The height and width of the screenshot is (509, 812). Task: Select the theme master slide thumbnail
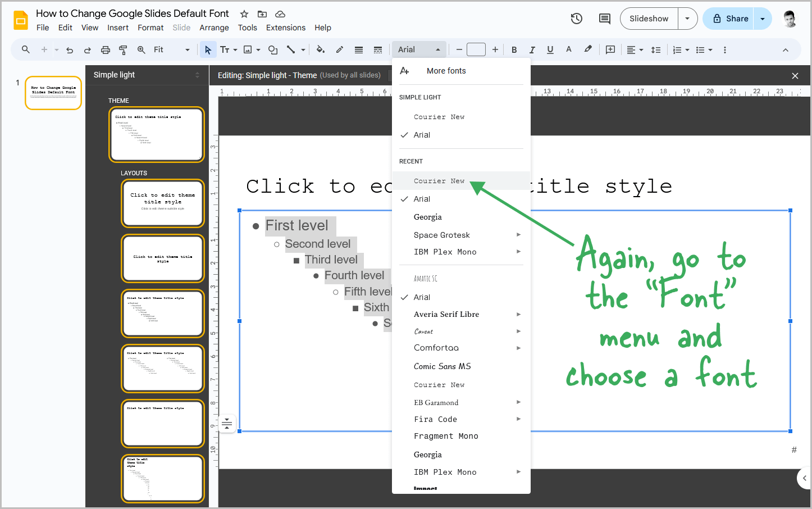coord(157,134)
